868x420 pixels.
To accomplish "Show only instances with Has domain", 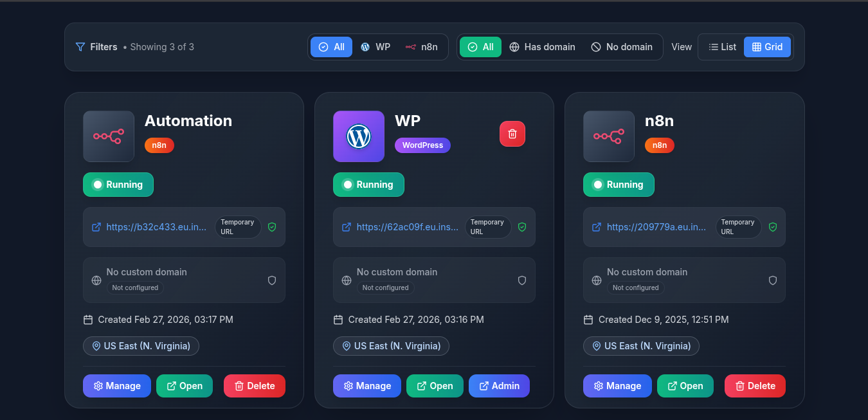I will click(542, 47).
